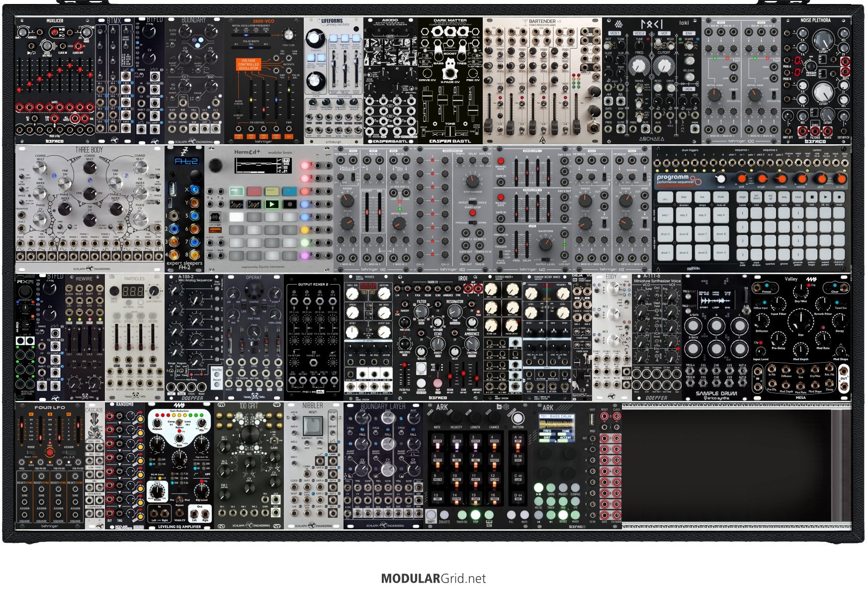Screen dimensions: 868x589
Task: Hit the green play button on Hermod+
Action: click(271, 204)
